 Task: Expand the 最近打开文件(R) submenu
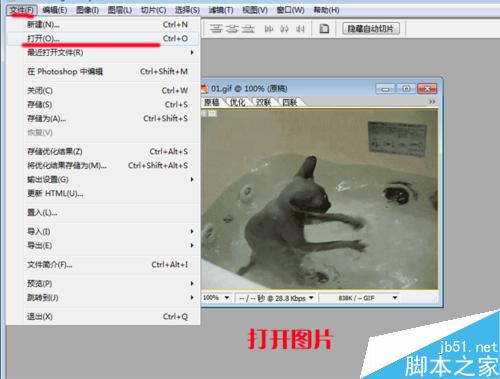tap(103, 52)
